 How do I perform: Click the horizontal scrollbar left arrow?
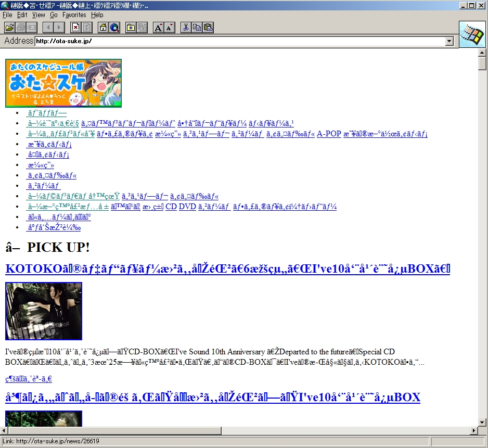point(4,430)
